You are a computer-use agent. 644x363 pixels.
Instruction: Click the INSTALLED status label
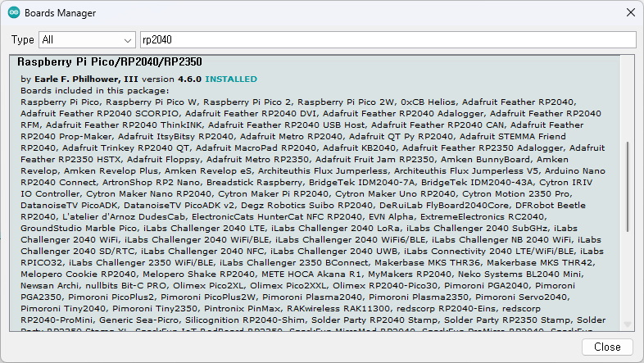tap(231, 79)
